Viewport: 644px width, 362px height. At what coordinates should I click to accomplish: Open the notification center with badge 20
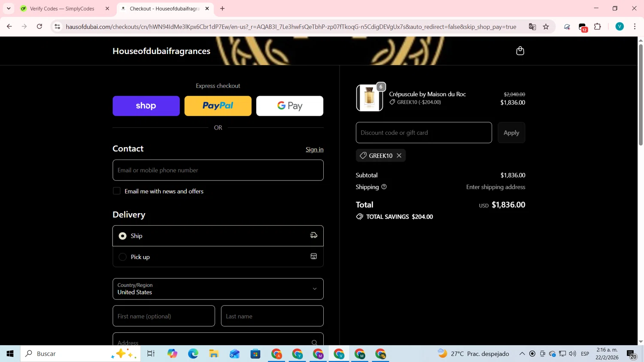coord(632,354)
